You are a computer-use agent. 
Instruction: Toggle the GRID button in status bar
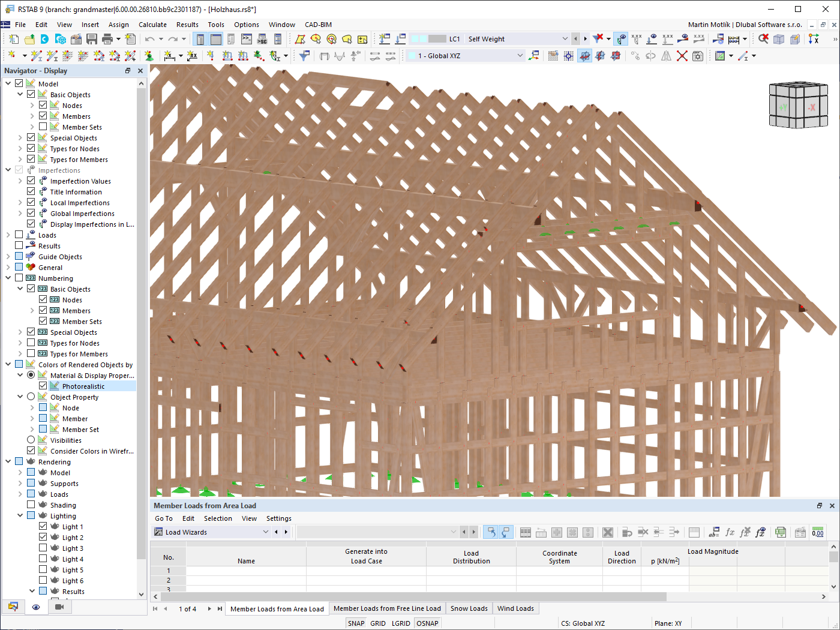tap(378, 623)
